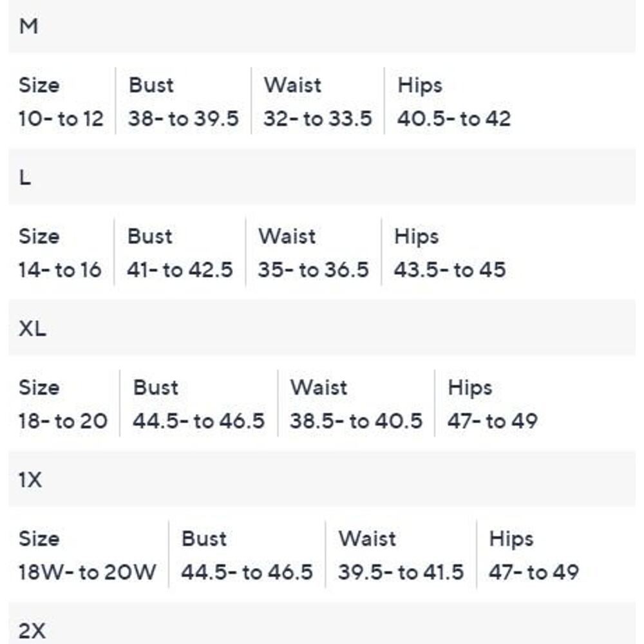The width and height of the screenshot is (644, 644).
Task: Click the M waist value 32- to 33.5
Action: [317, 118]
